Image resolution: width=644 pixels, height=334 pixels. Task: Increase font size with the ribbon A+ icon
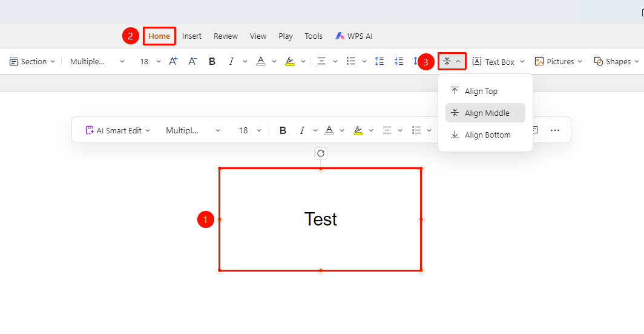pyautogui.click(x=173, y=61)
